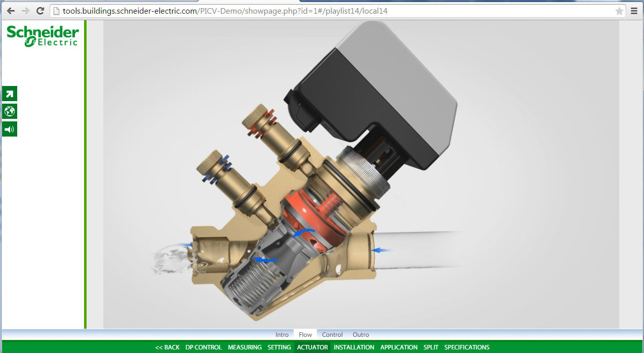Go to INSTALLATION section
Viewport: 644px width, 353px height.
354,347
